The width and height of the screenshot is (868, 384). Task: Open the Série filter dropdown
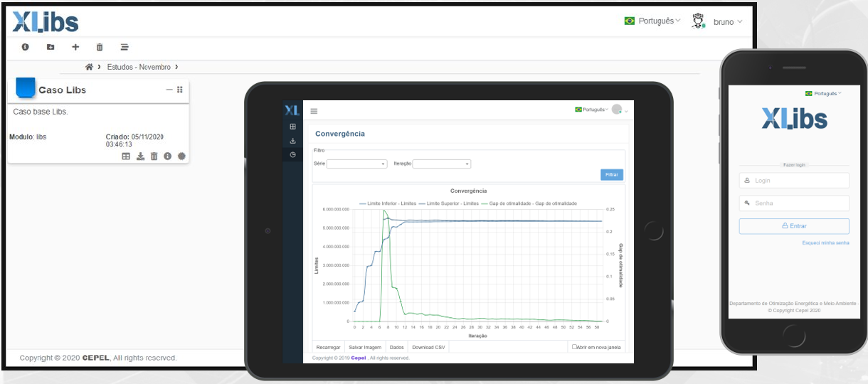[x=356, y=164]
